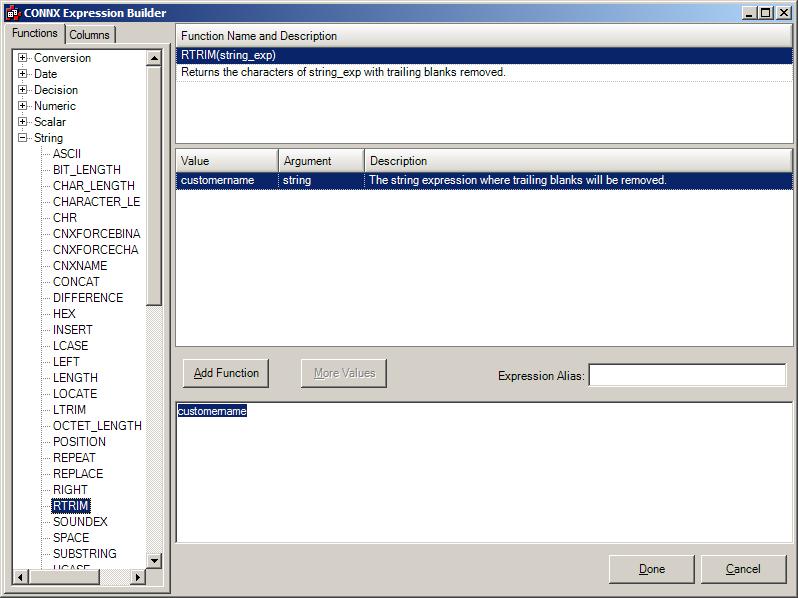
Task: Select the CHR function
Action: (x=65, y=218)
